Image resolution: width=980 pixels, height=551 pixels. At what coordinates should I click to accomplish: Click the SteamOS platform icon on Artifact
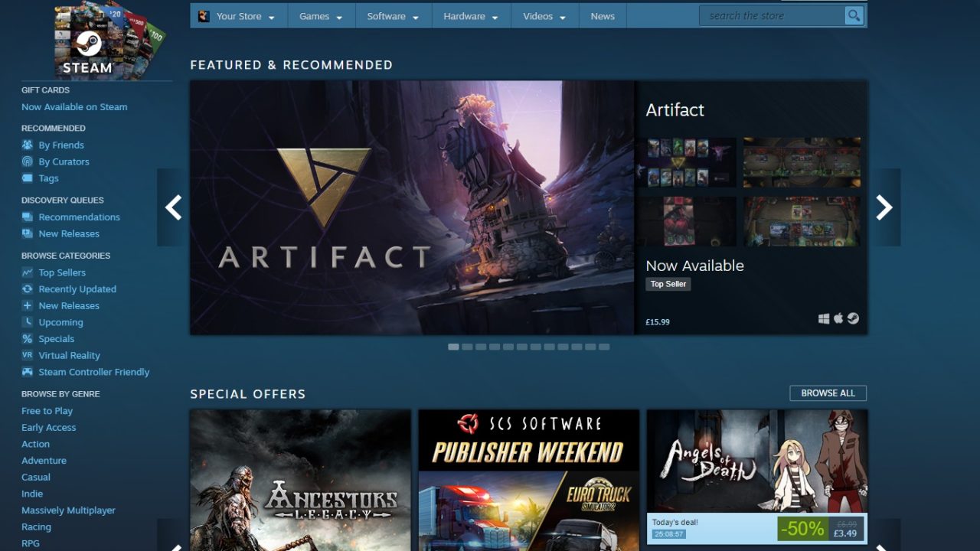[853, 318]
